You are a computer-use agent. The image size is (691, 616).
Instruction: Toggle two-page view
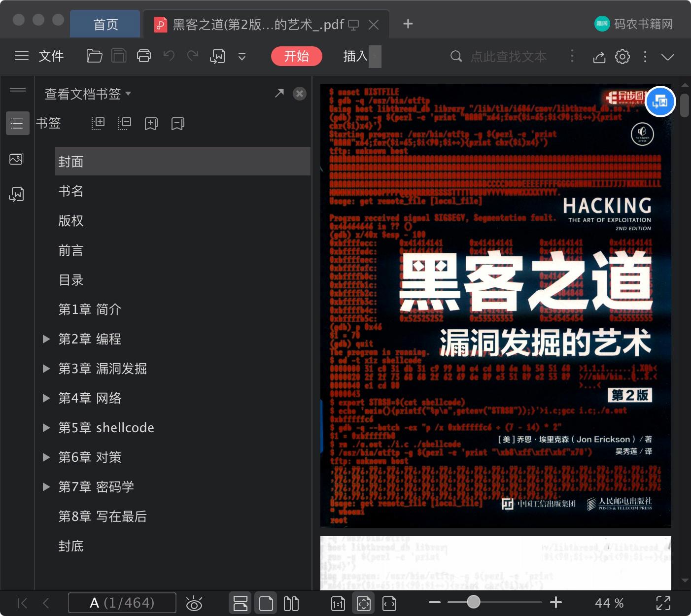tap(291, 603)
